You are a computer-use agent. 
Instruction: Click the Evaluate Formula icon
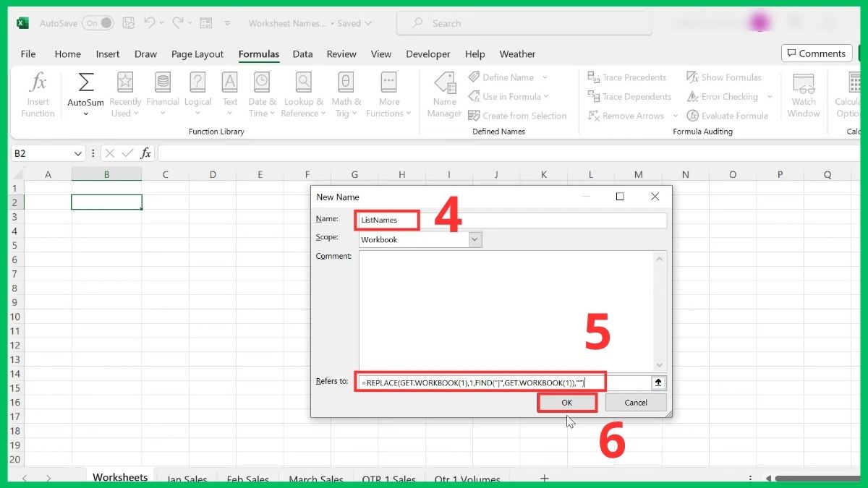click(x=692, y=115)
